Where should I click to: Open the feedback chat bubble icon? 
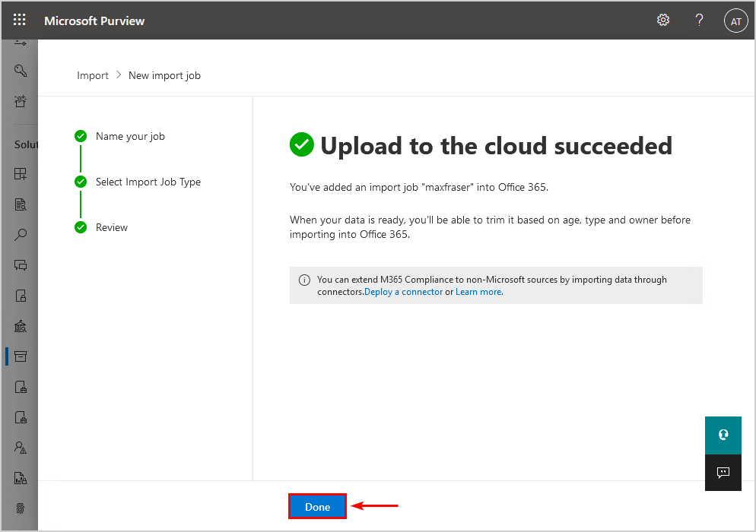tap(723, 473)
